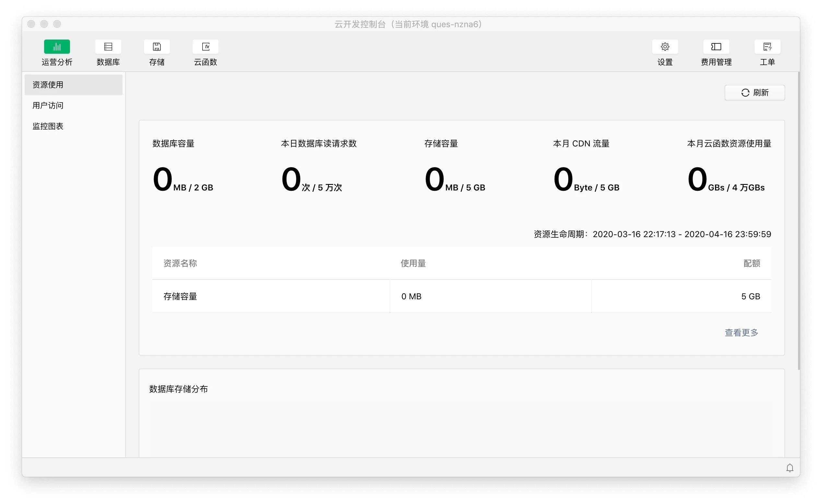
Task: Open the 设置 gear settings icon
Action: 664,47
